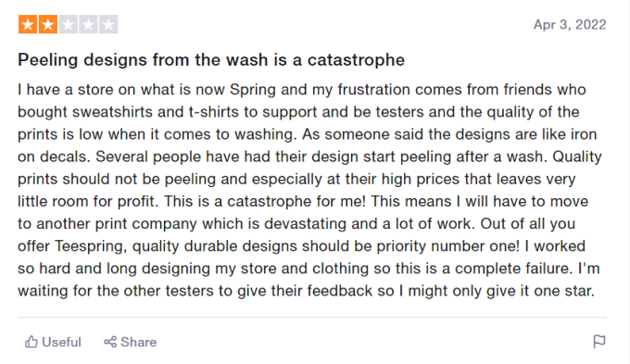Report the review with the flag icon

click(599, 342)
